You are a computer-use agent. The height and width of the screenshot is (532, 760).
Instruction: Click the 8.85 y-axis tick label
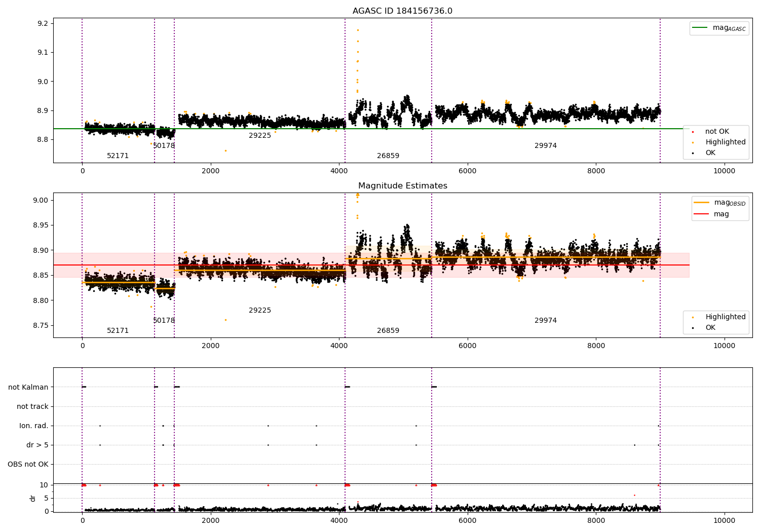point(41,275)
